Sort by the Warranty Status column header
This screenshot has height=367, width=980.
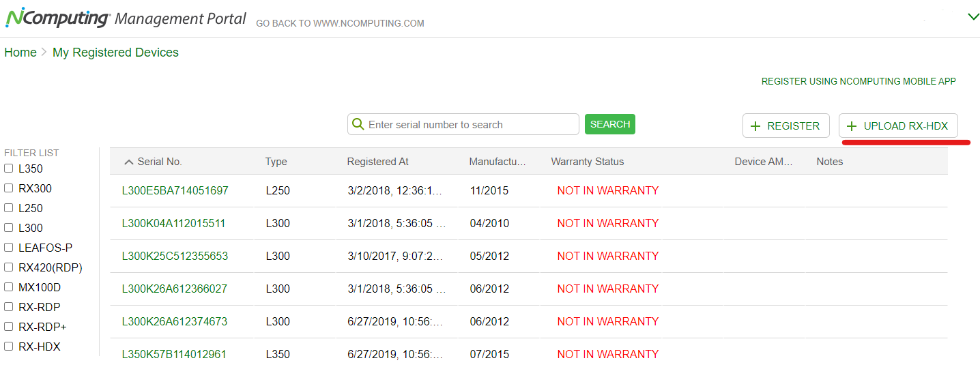pyautogui.click(x=588, y=162)
